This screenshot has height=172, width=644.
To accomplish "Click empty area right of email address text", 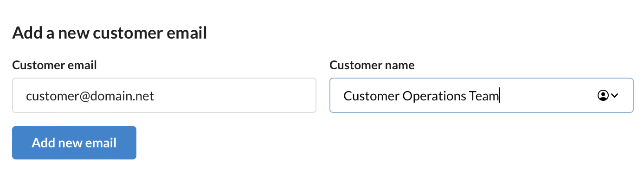I will click(234, 95).
